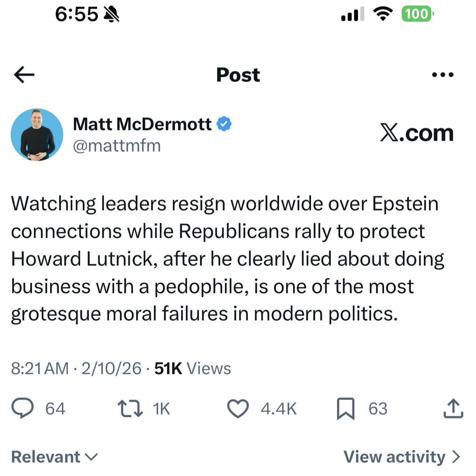476x476 pixels.
Task: Tap the 8:21 AM timestamp
Action: pyautogui.click(x=40, y=369)
